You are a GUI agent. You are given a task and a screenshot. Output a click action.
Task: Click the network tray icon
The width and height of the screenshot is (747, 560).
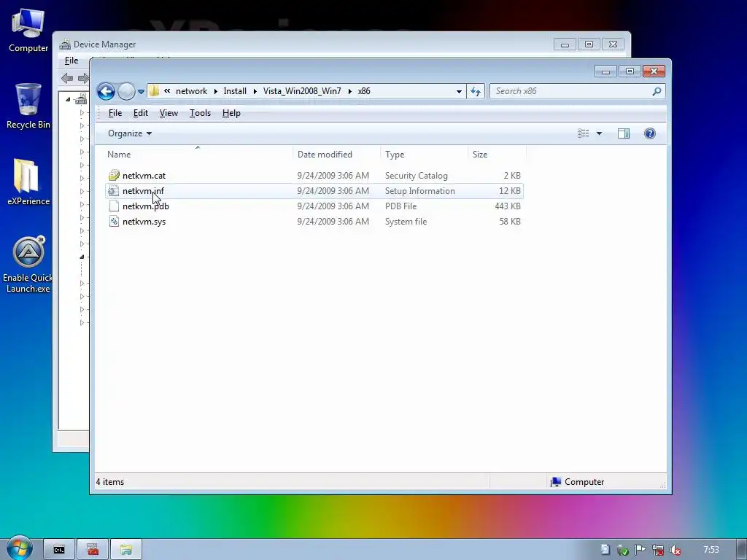coord(657,550)
